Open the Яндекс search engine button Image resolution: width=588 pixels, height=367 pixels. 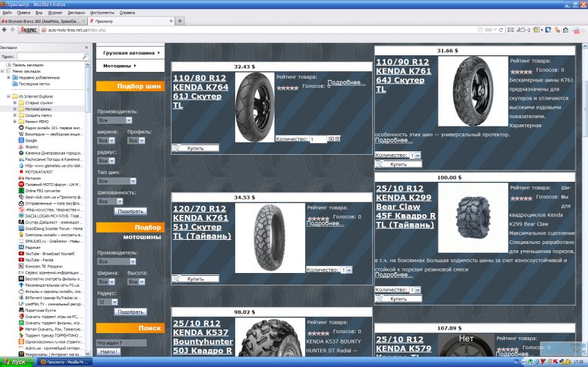[28, 30]
